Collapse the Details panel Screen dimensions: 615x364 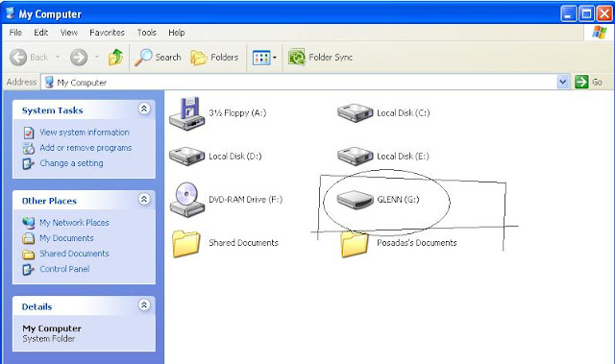[144, 304]
